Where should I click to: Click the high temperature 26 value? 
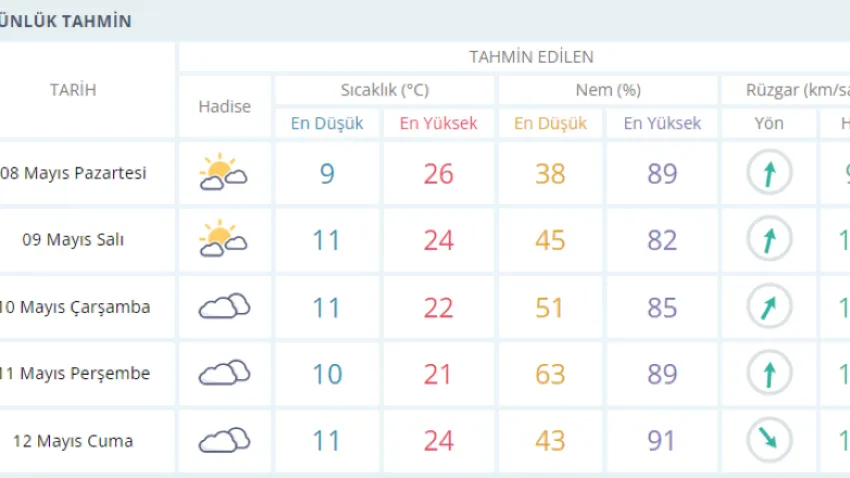[438, 174]
